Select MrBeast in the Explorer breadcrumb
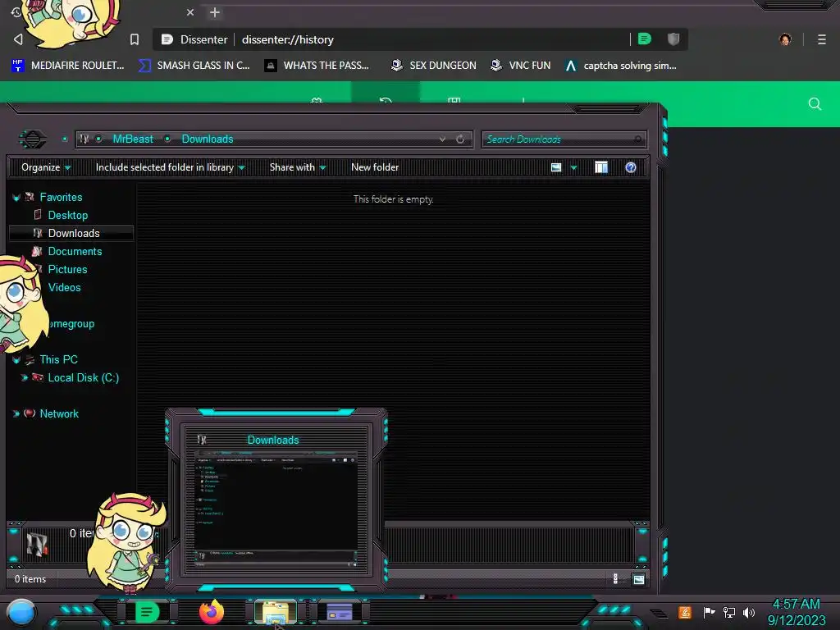This screenshot has height=630, width=840. (x=133, y=139)
